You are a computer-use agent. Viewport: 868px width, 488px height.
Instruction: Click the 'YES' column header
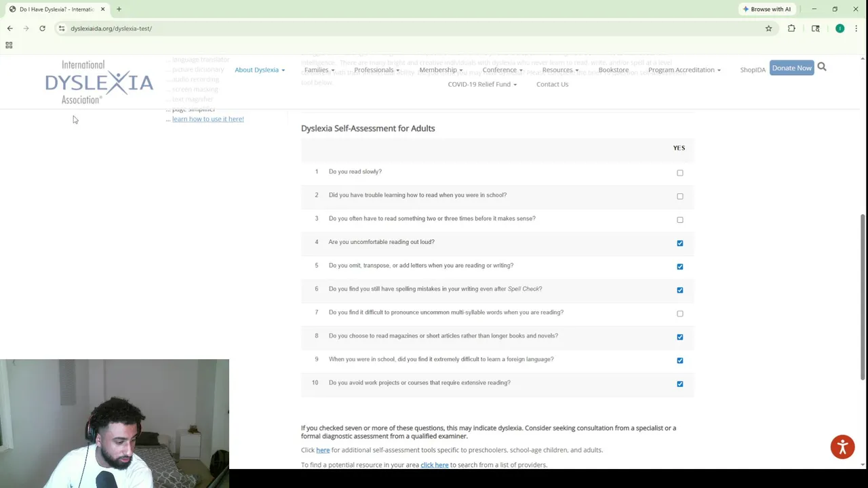coord(679,148)
